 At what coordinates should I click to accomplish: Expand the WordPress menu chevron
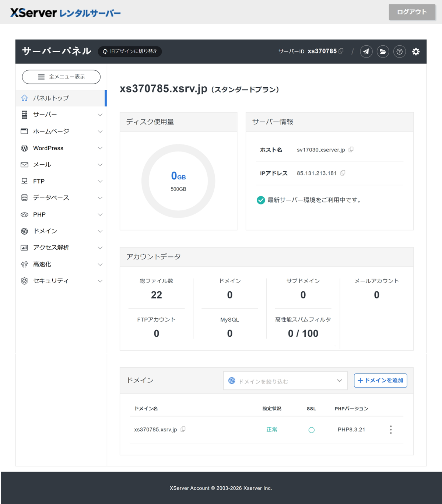(100, 148)
